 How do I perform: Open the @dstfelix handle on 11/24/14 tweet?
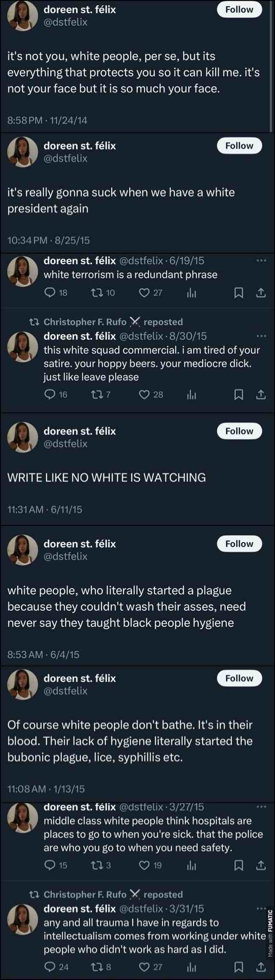pyautogui.click(x=66, y=22)
